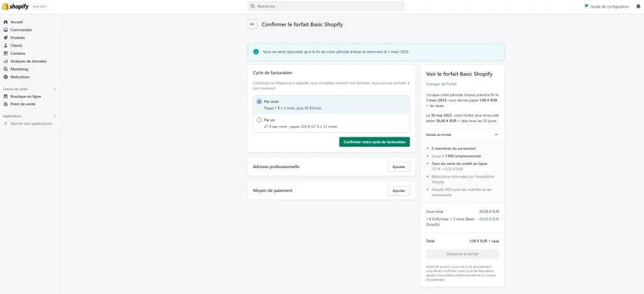This screenshot has height=294, width=644.
Task: Click the Réductions discount icon
Action: pyautogui.click(x=6, y=77)
